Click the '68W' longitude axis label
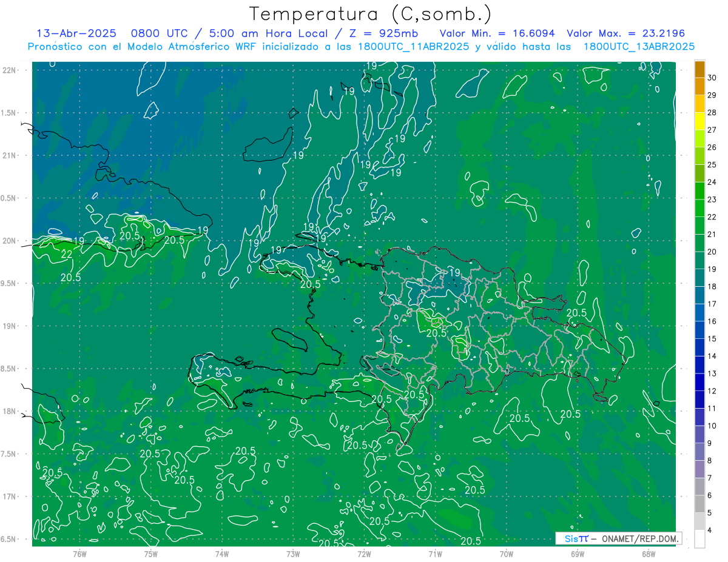The image size is (728, 562). (x=648, y=554)
